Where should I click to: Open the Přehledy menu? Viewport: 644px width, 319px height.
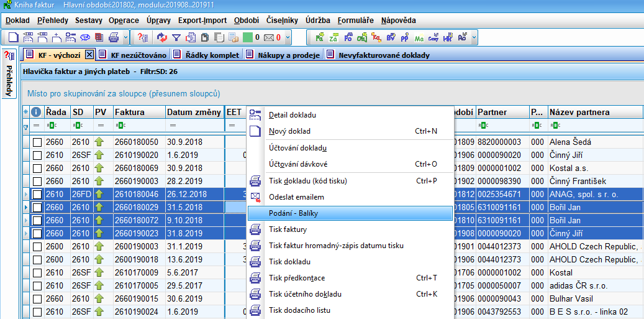[x=53, y=21]
